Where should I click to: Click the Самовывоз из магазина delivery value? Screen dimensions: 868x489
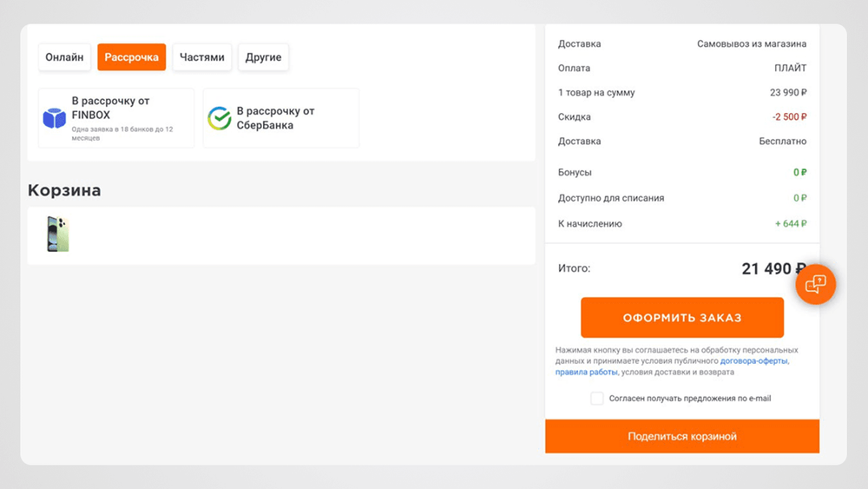(x=752, y=44)
